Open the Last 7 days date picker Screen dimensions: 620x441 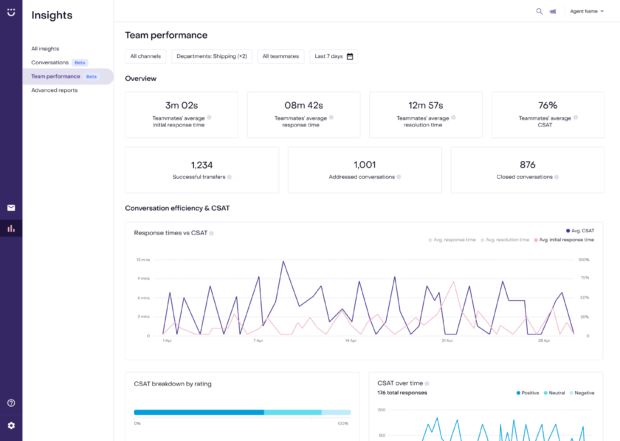pos(334,56)
